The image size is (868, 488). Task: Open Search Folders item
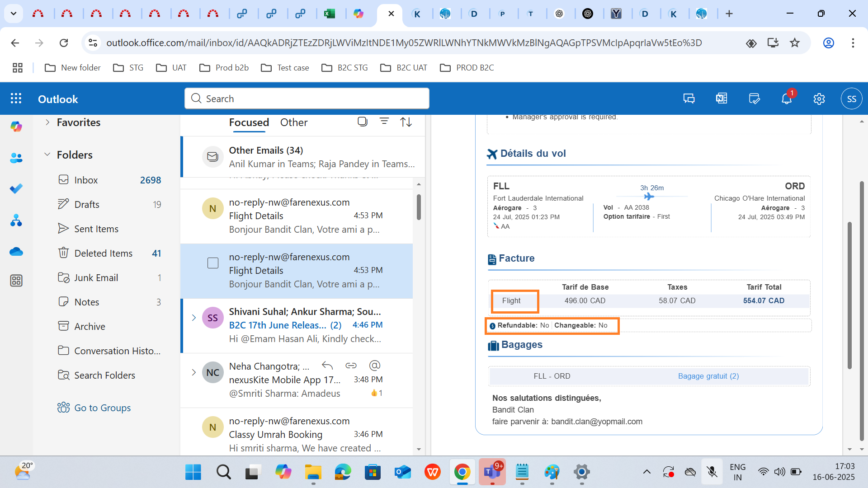pyautogui.click(x=108, y=375)
